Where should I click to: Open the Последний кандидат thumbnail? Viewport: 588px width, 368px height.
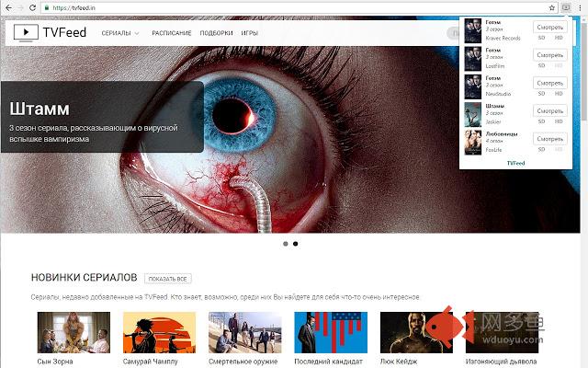331,332
